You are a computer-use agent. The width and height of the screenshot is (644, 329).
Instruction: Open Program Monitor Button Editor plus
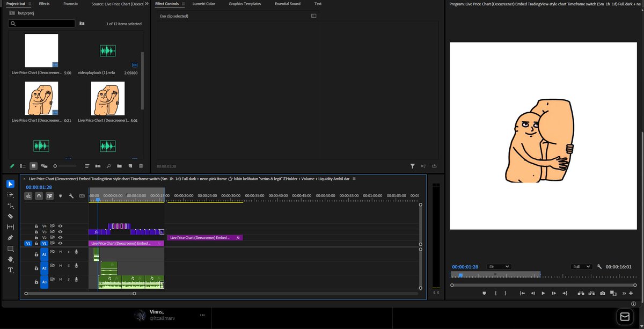[631, 293]
